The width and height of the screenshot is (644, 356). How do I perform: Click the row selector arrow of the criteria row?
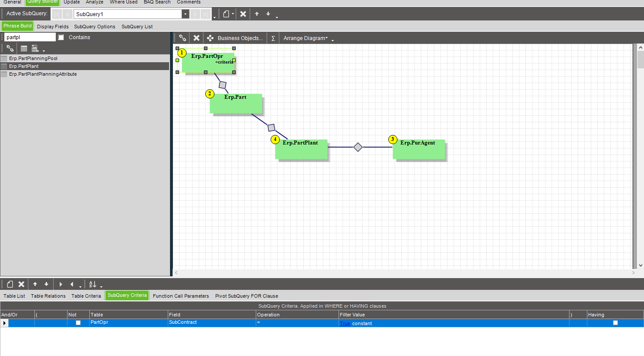(x=4, y=323)
